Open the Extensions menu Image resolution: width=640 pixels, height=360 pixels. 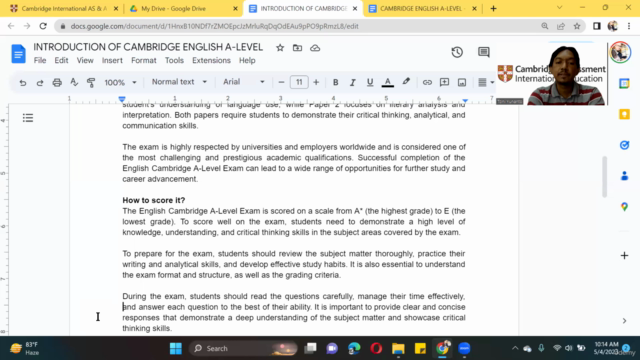click(211, 60)
